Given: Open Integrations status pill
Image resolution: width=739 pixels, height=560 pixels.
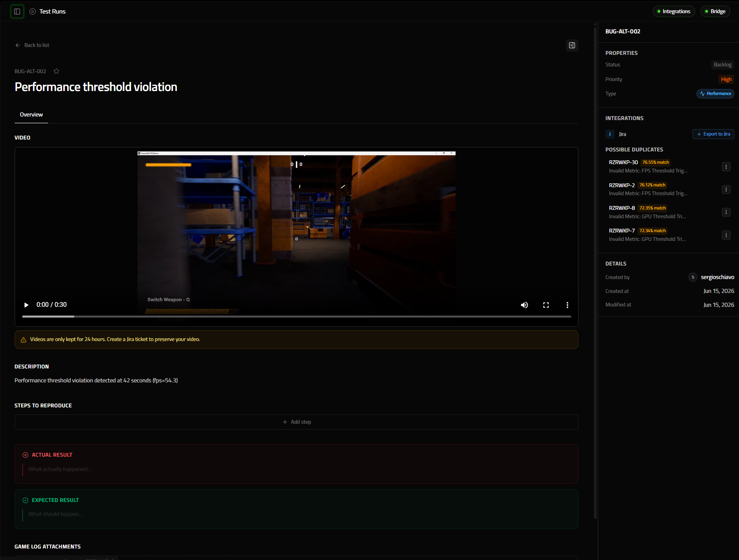Looking at the screenshot, I should [674, 12].
